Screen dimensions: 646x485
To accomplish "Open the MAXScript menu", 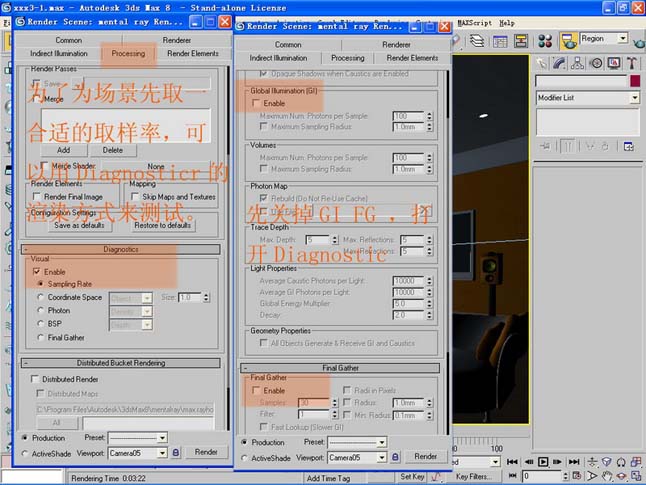I will click(475, 23).
